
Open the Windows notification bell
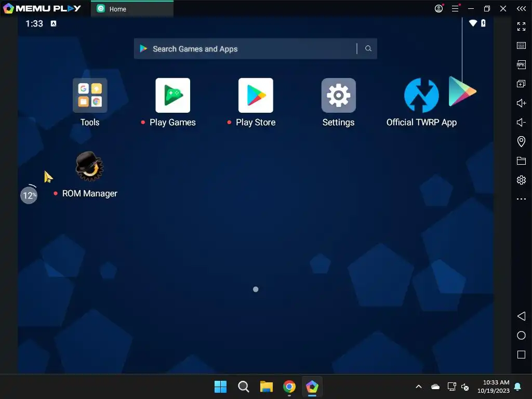click(518, 387)
